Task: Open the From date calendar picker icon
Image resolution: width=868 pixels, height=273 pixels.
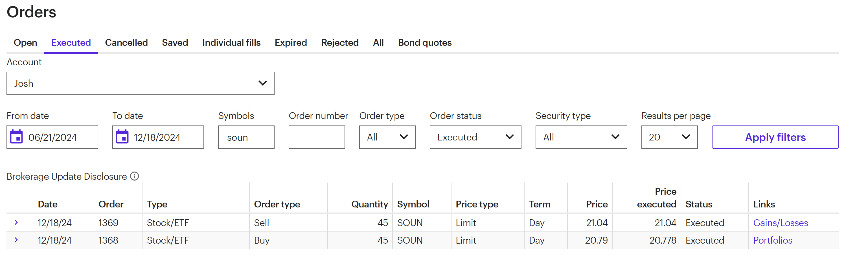Action: click(x=16, y=137)
